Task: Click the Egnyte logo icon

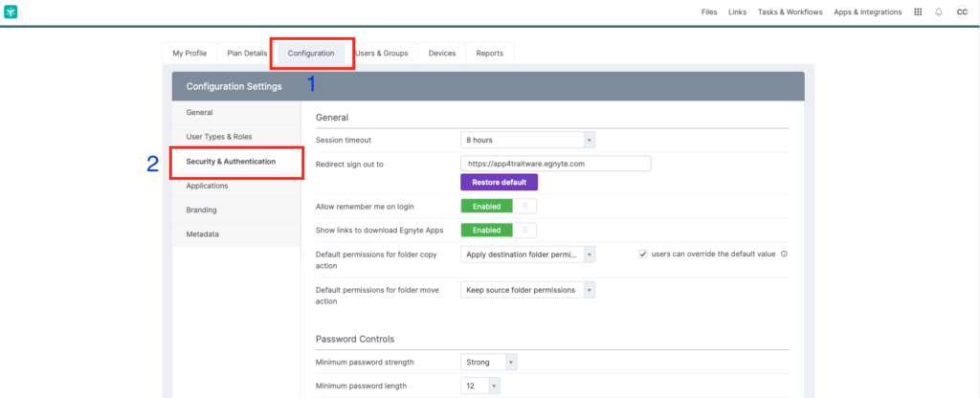Action: point(10,11)
